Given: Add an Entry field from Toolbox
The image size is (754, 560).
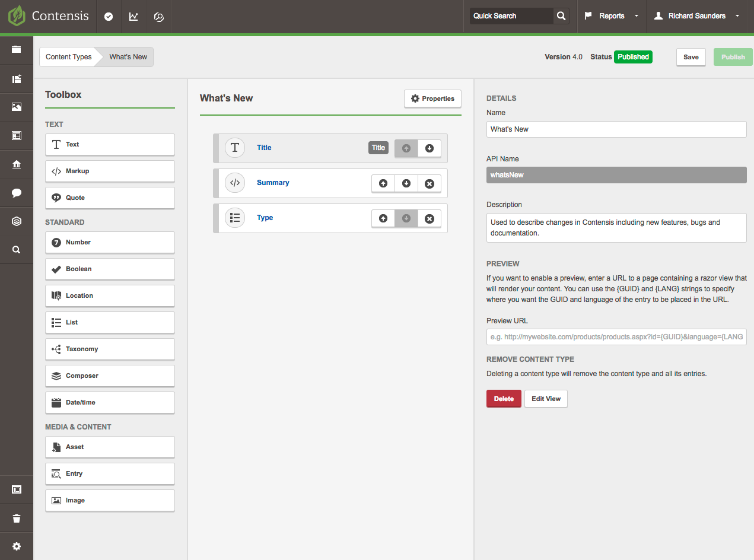Looking at the screenshot, I should [x=110, y=473].
